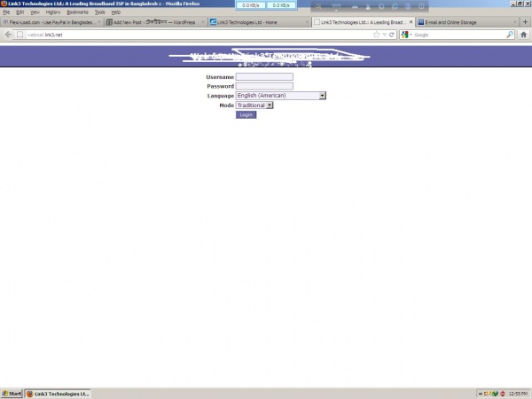Open the Bookmarks menu
Viewport: 532px width, 399px height.
[x=77, y=12]
